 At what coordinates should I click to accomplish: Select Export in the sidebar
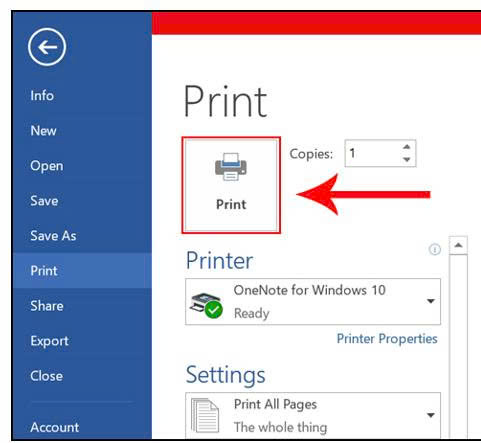pos(49,341)
